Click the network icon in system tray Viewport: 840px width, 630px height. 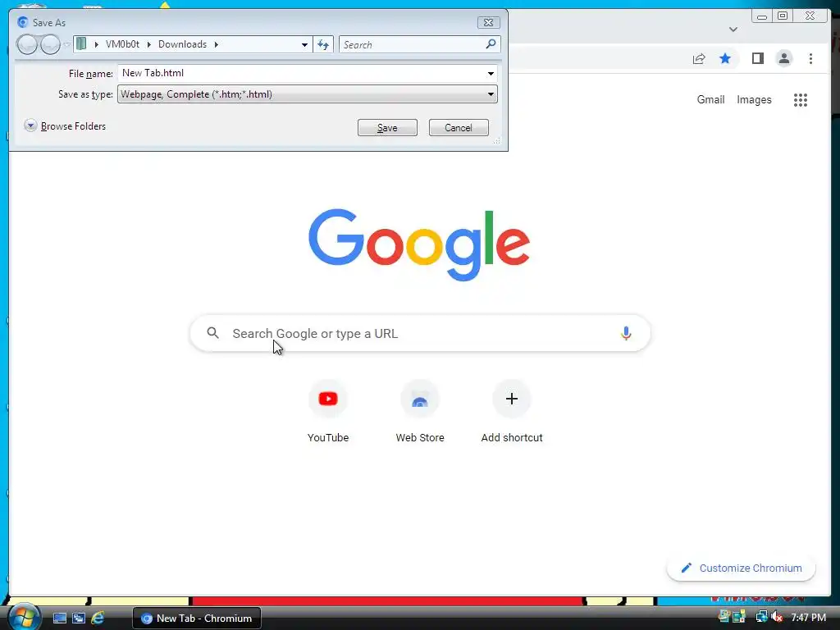pos(760,617)
